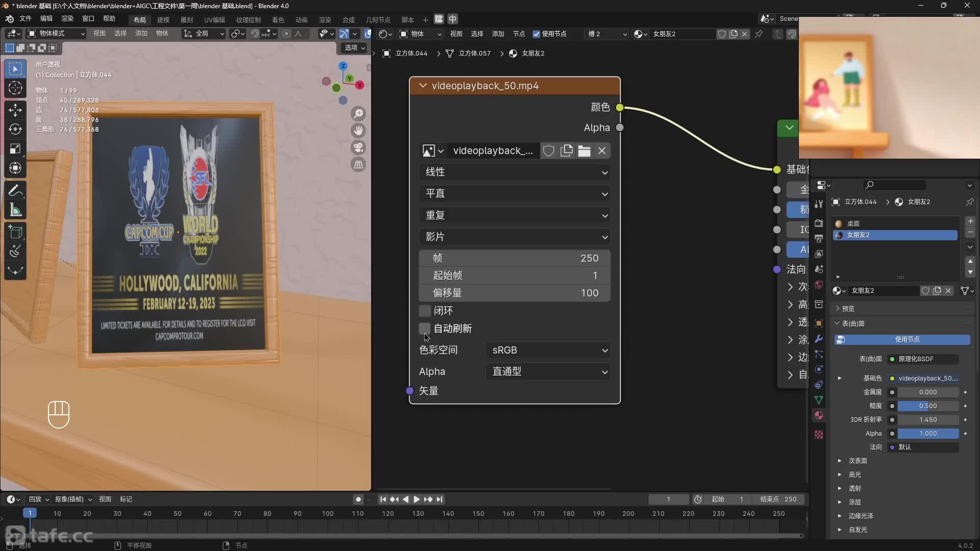Switch perspective/orthographic with grid icon

(358, 165)
